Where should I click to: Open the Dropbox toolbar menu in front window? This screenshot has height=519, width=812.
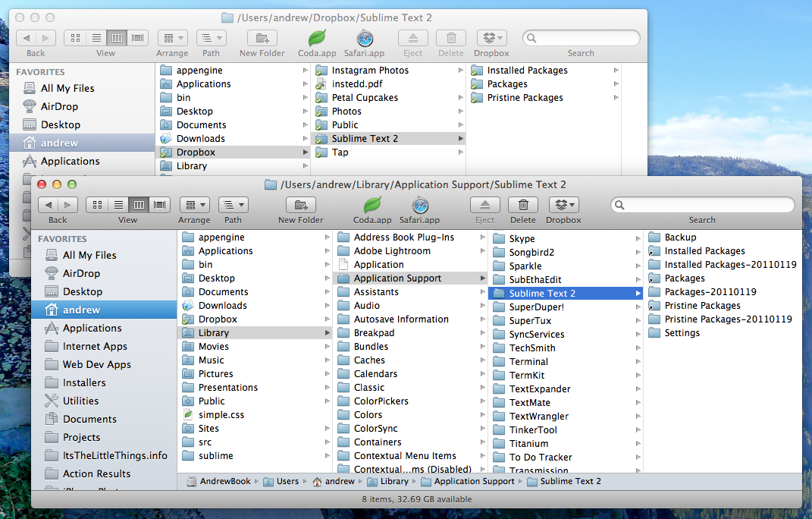point(563,206)
